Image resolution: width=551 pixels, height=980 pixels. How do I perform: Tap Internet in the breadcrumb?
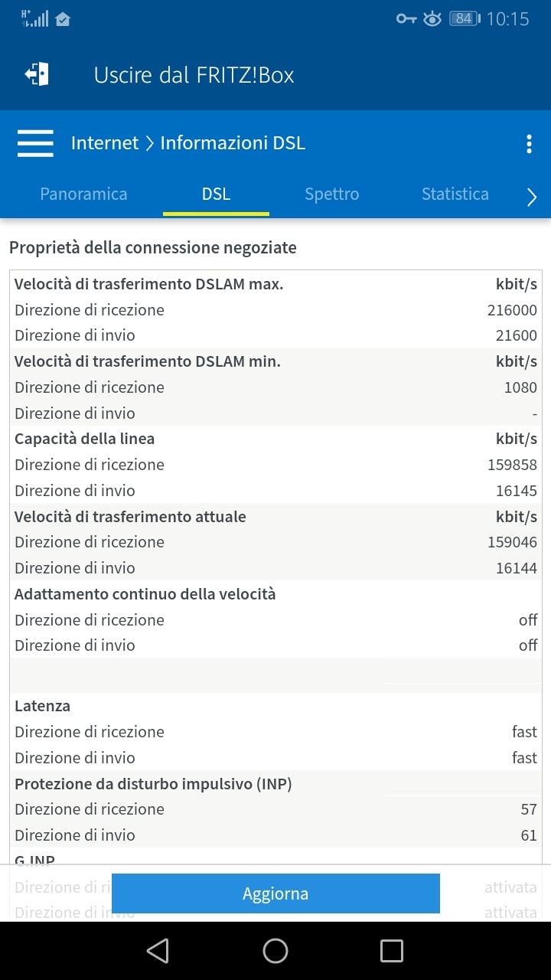105,143
